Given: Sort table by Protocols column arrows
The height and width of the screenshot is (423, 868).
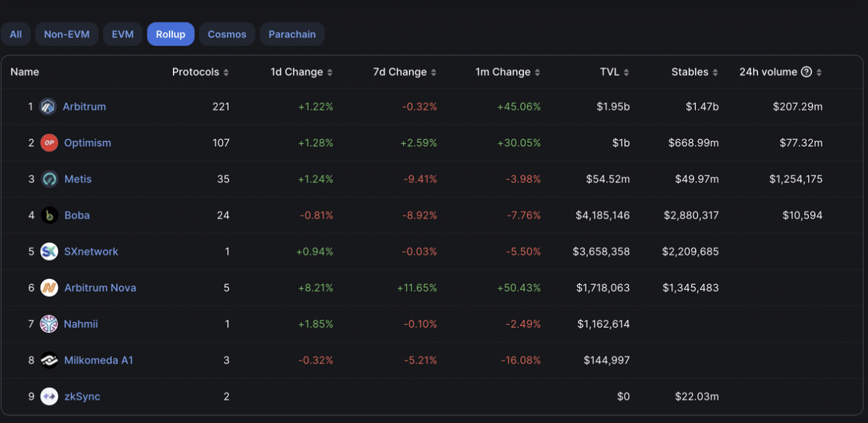Looking at the screenshot, I should point(226,72).
